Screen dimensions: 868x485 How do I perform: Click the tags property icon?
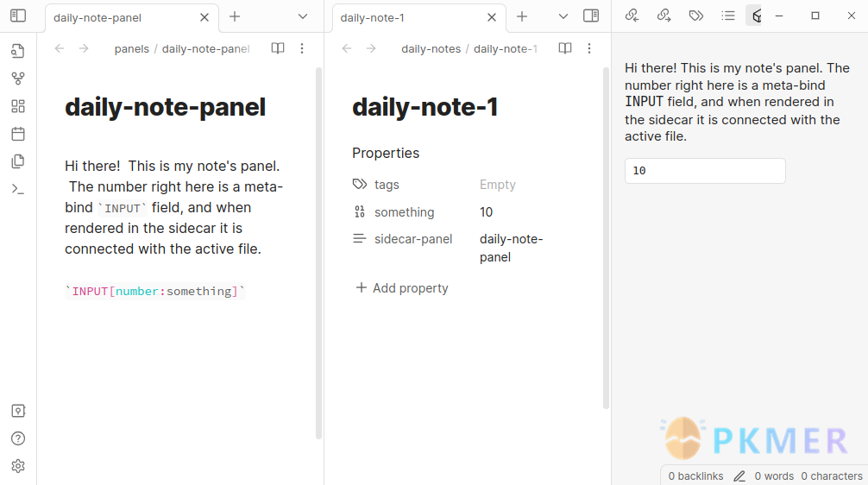click(x=360, y=184)
